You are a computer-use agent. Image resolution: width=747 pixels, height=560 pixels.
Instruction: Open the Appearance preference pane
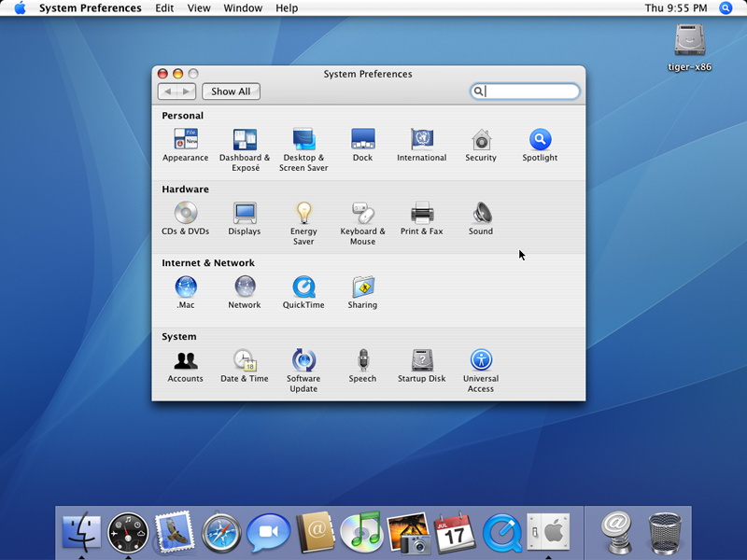coord(185,140)
